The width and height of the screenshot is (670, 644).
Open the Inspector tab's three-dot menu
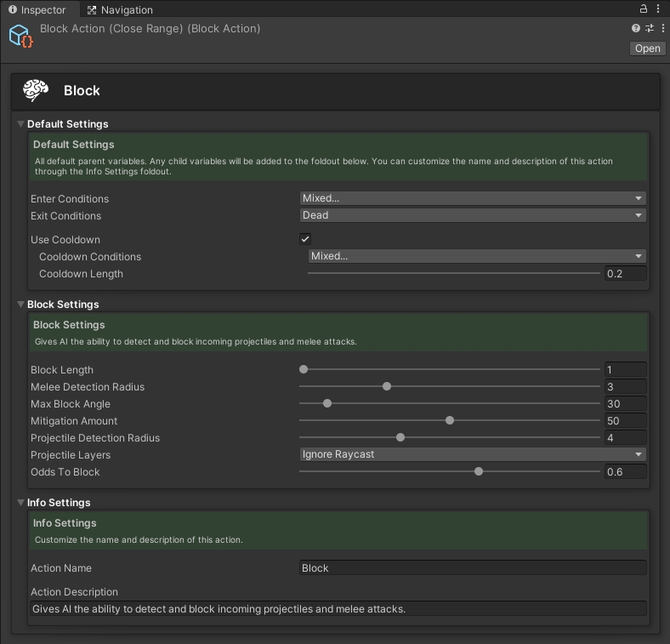click(x=660, y=9)
